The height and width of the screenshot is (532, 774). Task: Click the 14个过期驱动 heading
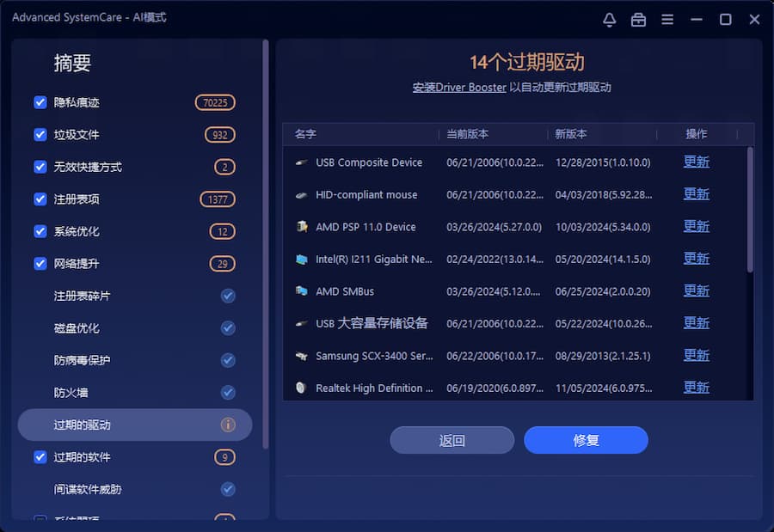click(x=526, y=63)
